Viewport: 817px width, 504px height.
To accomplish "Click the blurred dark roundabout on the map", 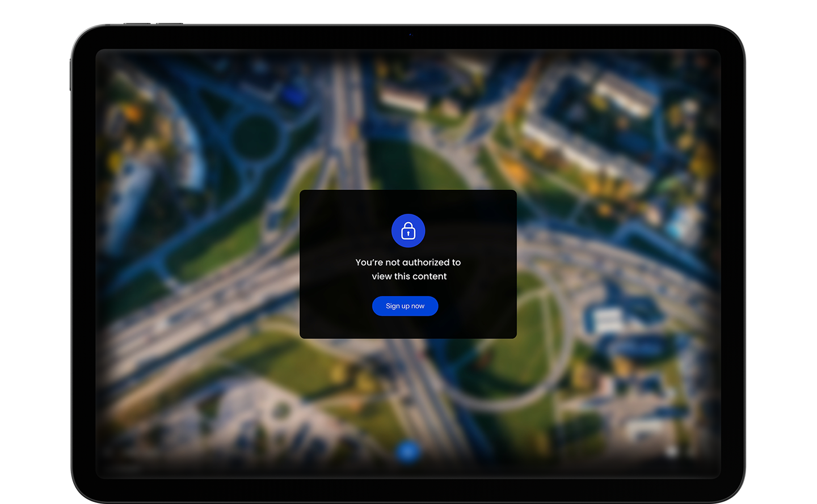I will click(x=255, y=138).
